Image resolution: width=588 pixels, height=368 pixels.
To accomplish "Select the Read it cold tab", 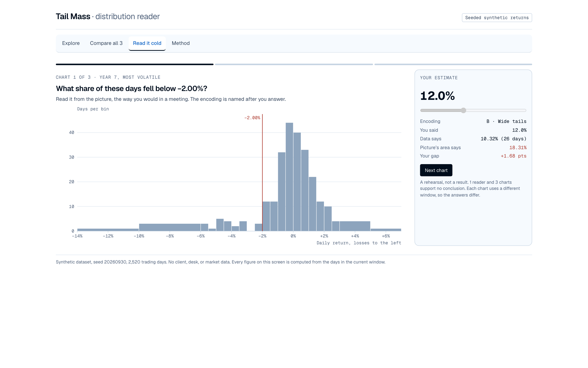I will (147, 43).
